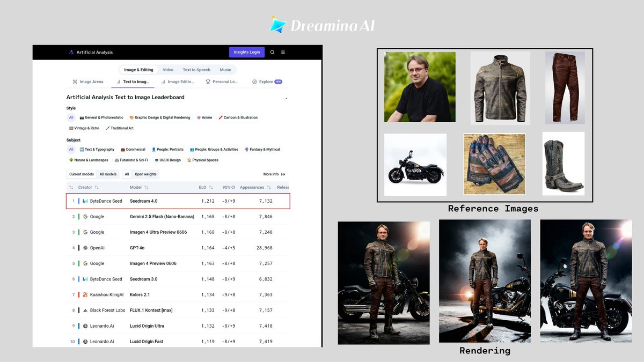The image size is (644, 362).
Task: Switch to the Music tab
Action: pos(225,70)
